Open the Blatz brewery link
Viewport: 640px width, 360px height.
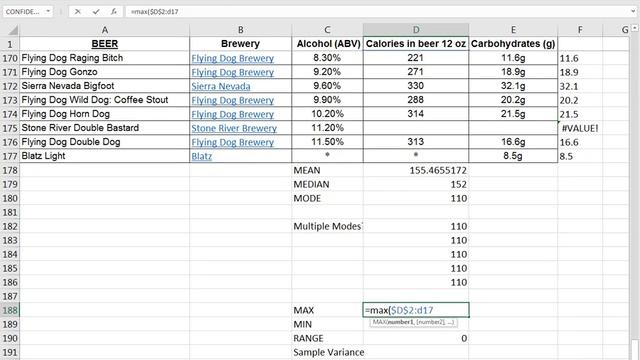coord(202,156)
